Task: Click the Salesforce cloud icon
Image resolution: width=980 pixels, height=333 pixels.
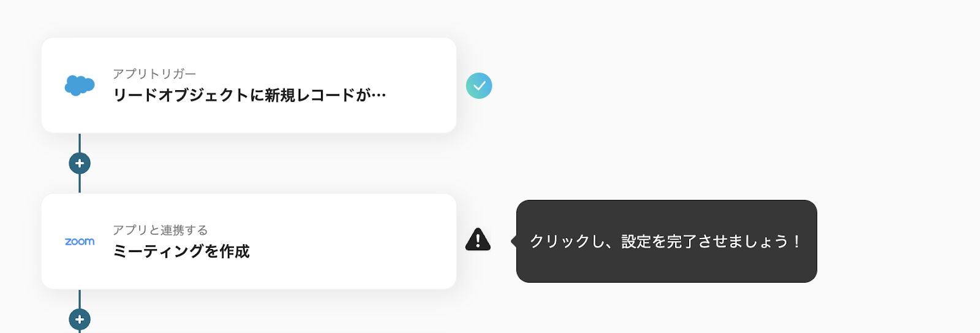Action: click(x=80, y=85)
